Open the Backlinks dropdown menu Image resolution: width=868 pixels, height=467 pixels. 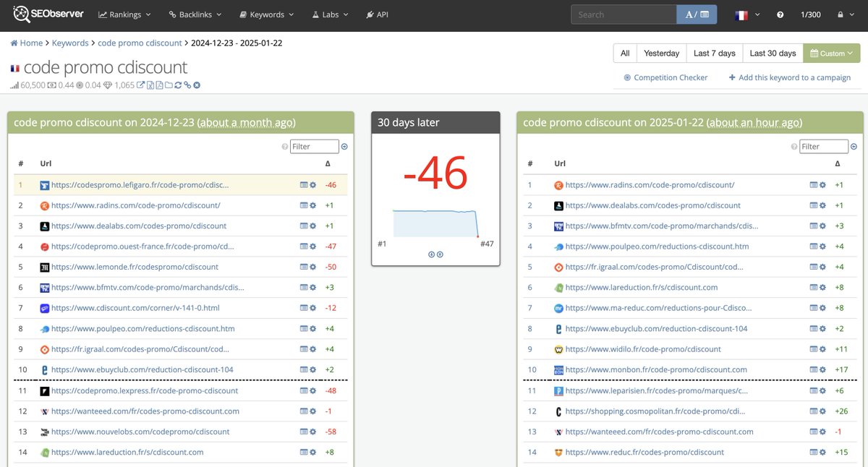[x=195, y=14]
